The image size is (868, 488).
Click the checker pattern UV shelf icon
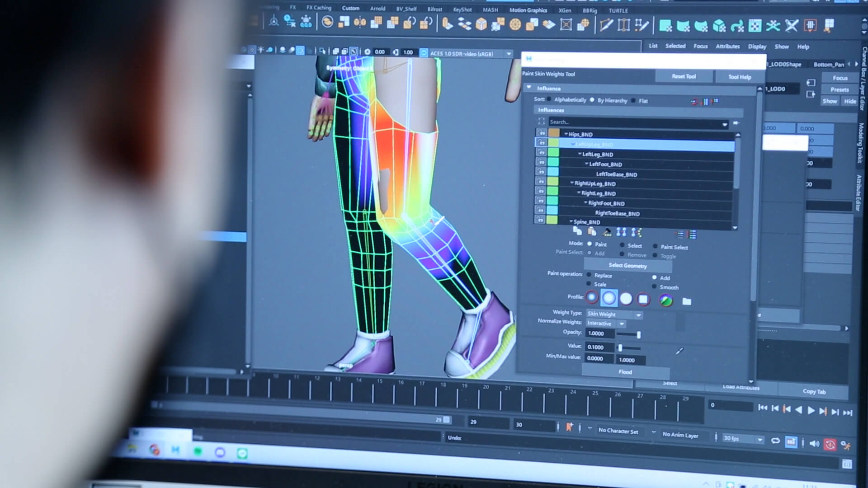click(755, 26)
